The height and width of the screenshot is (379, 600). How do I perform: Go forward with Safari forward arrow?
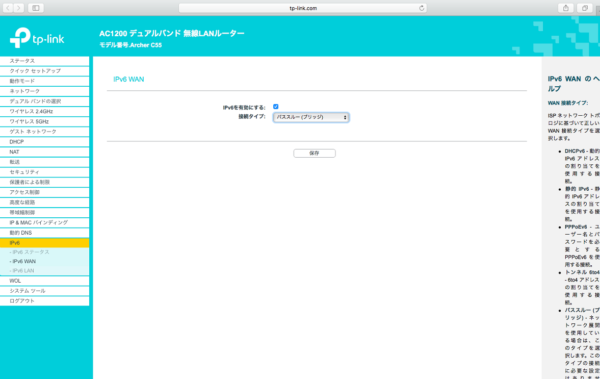[18, 8]
